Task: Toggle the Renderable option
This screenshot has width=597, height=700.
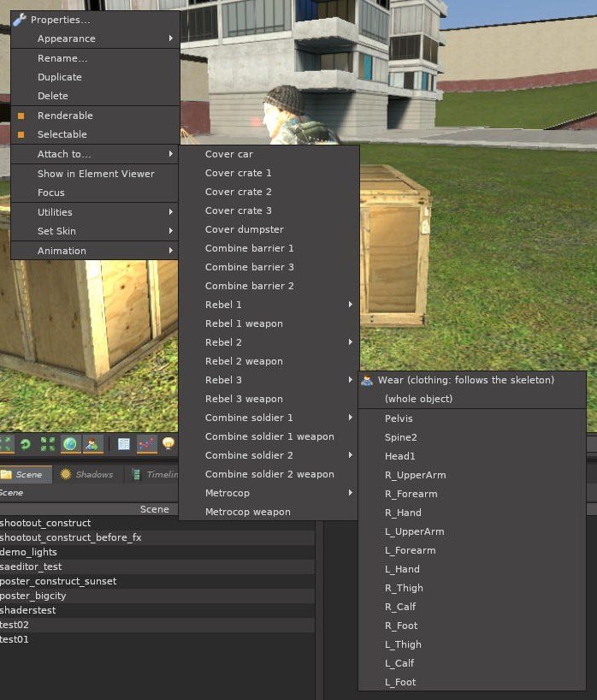Action: pyautogui.click(x=95, y=116)
